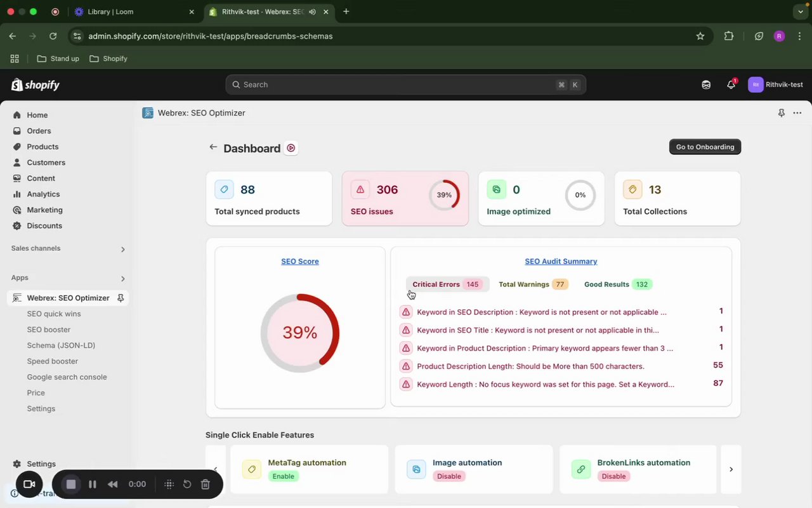
Task: Play the Dashboard tutorial video icon
Action: click(x=291, y=148)
